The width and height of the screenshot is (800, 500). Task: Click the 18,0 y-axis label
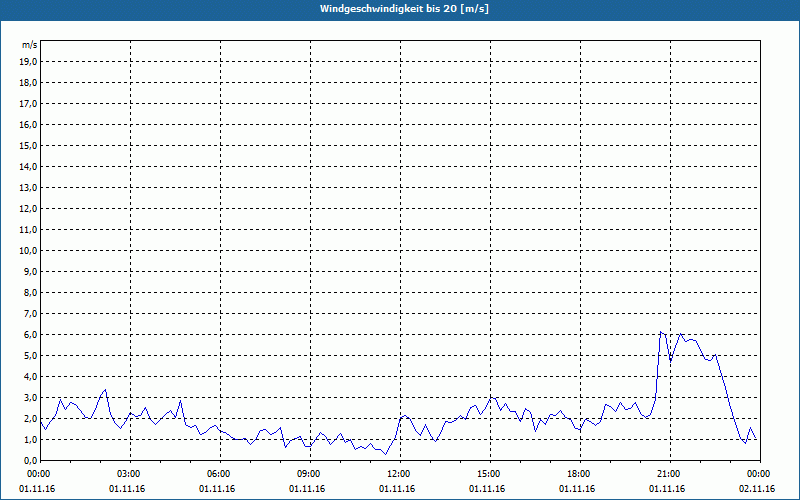tap(28, 83)
